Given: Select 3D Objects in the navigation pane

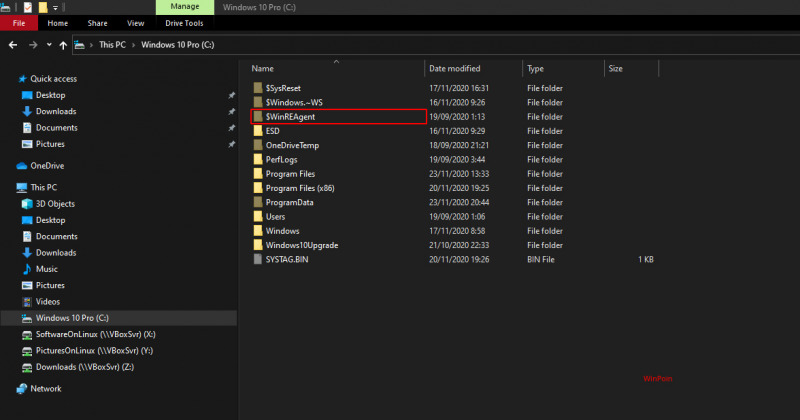Looking at the screenshot, I should point(55,204).
